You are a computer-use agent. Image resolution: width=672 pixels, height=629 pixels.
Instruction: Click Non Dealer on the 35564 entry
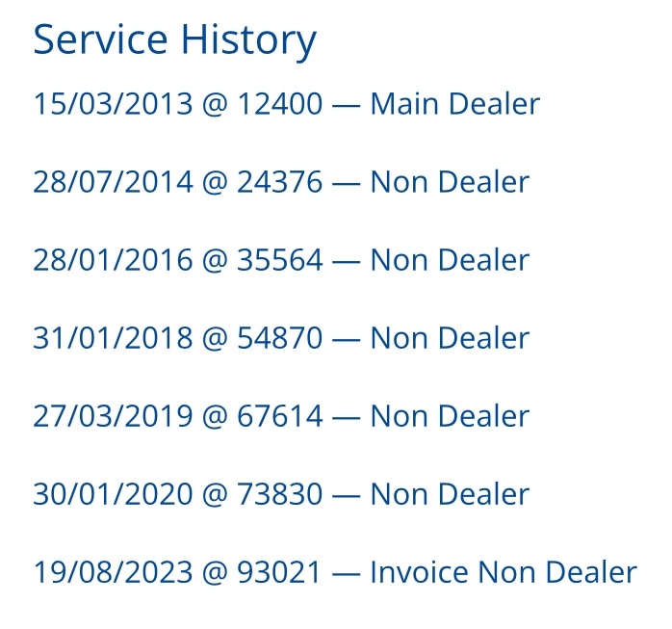tap(450, 260)
